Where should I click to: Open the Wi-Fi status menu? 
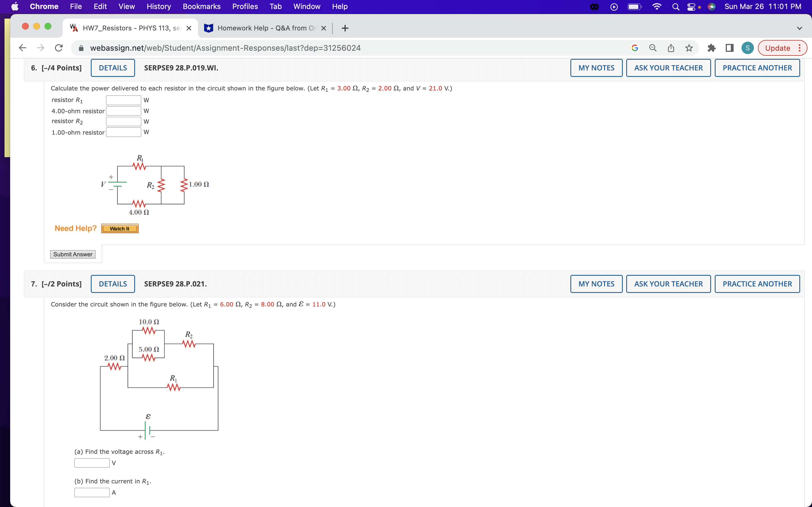(x=657, y=6)
